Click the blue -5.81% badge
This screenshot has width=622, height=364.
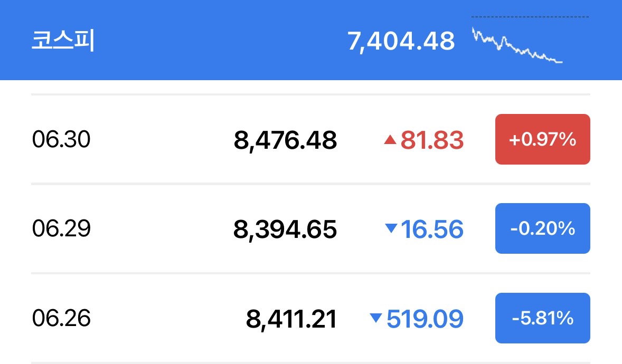543,318
